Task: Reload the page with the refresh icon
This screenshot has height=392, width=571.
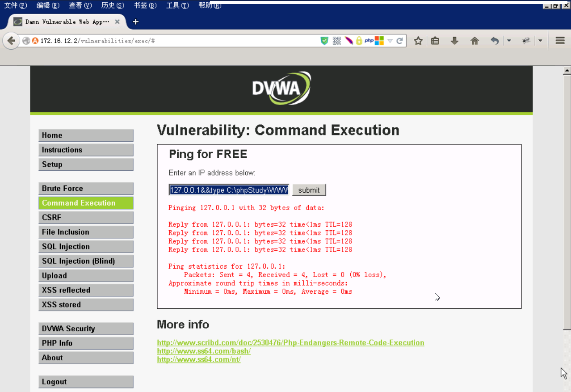Action: 400,41
